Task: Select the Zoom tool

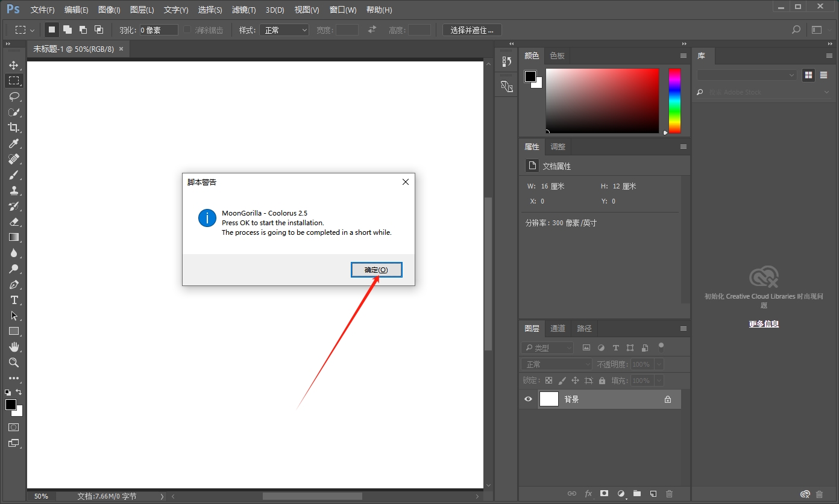Action: 14,362
